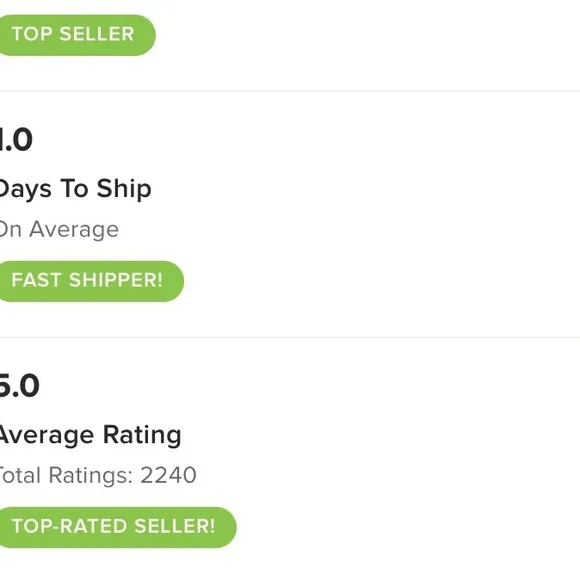Tap the word SHIPPER! in the badge
The height and width of the screenshot is (580, 580).
(x=116, y=280)
